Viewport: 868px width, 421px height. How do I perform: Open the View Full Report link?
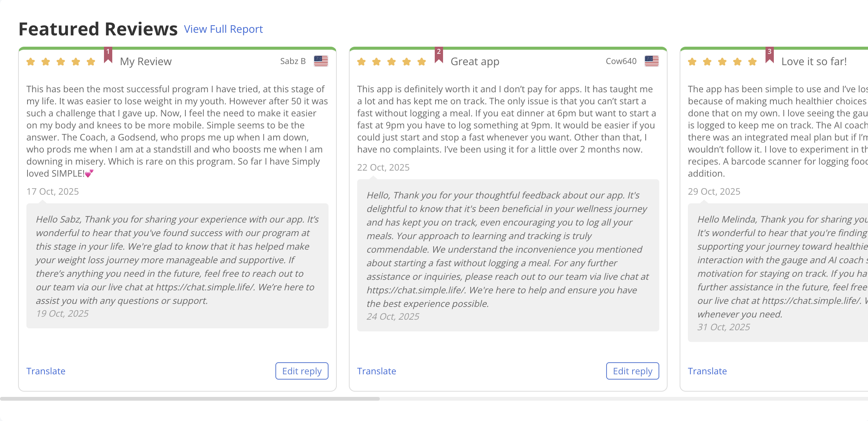point(223,29)
